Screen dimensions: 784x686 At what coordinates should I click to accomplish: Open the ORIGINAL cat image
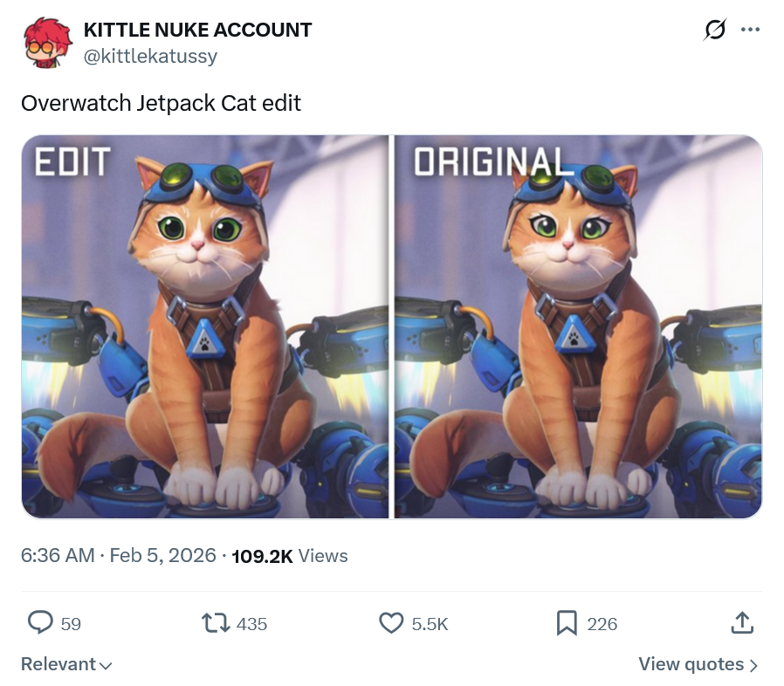click(578, 326)
